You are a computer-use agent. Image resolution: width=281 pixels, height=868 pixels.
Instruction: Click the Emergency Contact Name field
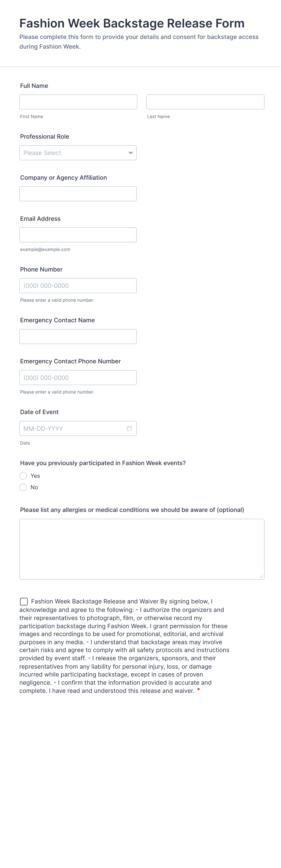tap(78, 337)
